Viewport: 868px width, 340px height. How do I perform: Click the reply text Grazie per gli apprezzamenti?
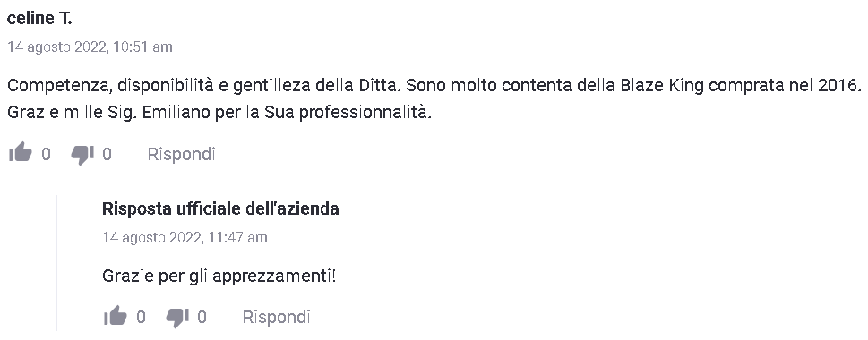click(x=219, y=276)
